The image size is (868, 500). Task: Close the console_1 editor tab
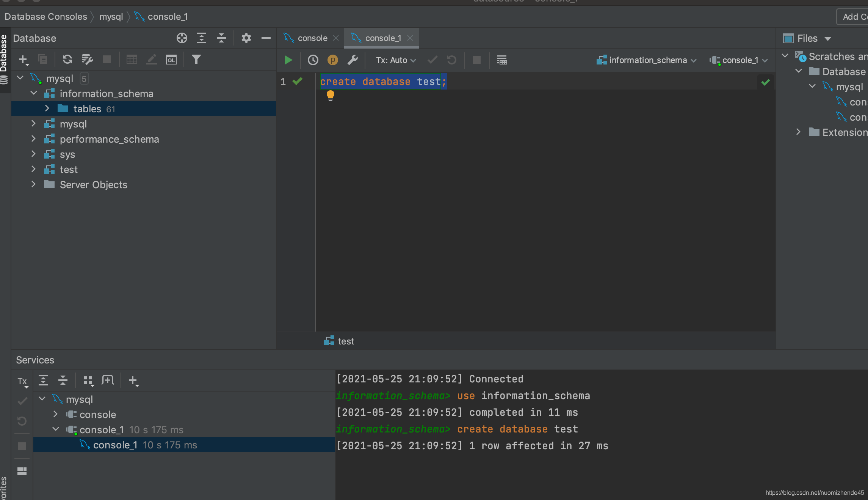[x=410, y=38]
